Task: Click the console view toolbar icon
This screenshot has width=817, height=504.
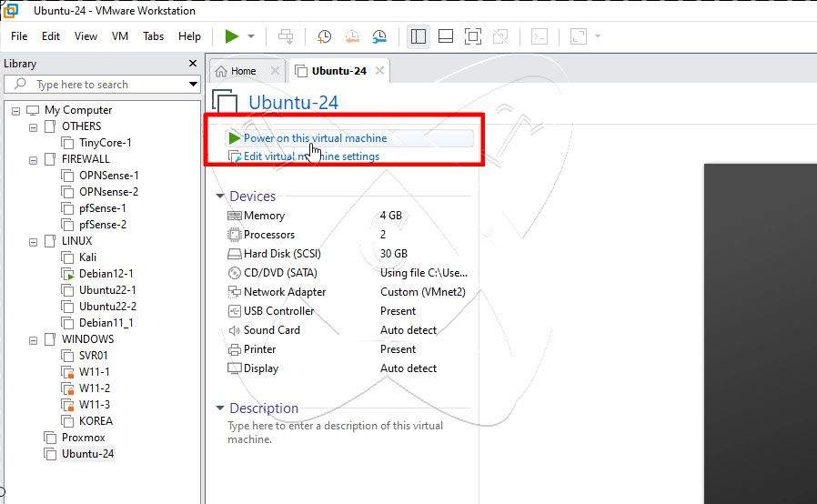Action: click(540, 36)
